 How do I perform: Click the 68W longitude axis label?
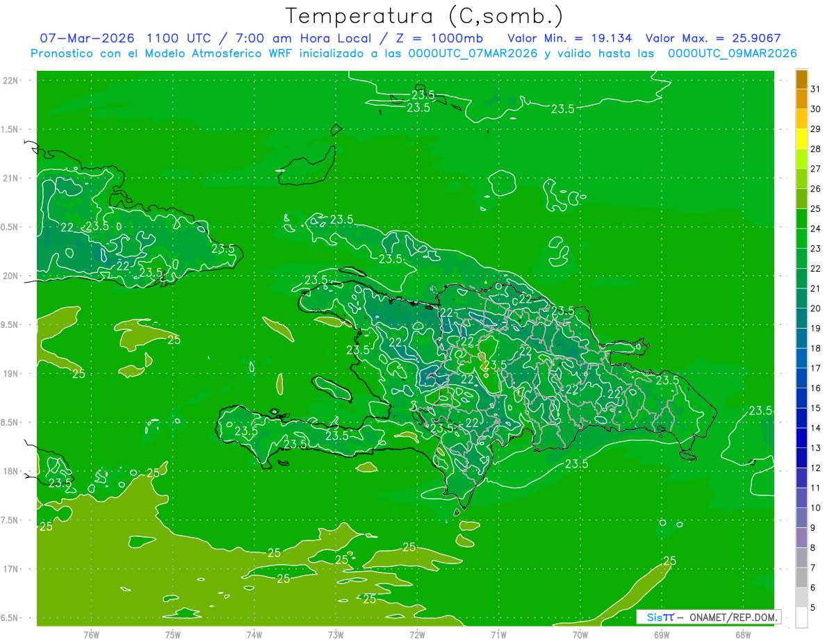click(x=743, y=634)
